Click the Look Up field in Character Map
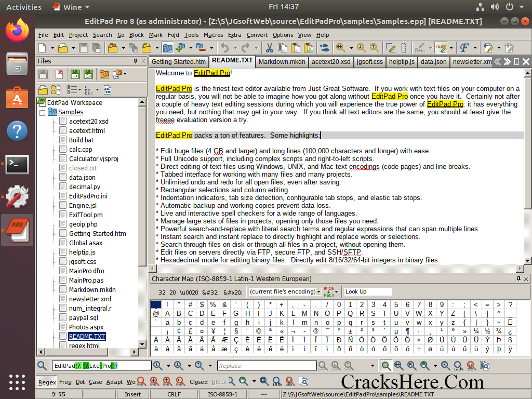Viewport: 532px width, 399px height. (x=367, y=291)
